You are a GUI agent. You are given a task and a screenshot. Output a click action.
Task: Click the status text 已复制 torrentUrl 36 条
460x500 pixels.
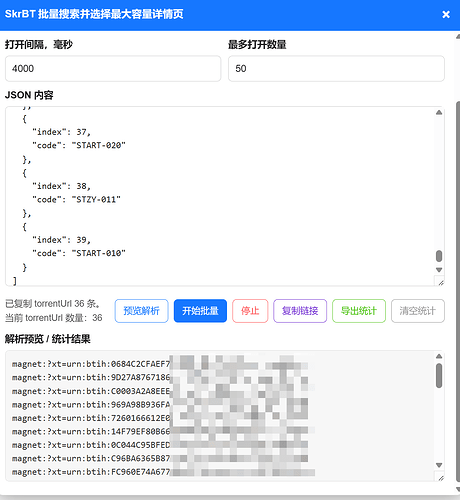[x=53, y=304]
